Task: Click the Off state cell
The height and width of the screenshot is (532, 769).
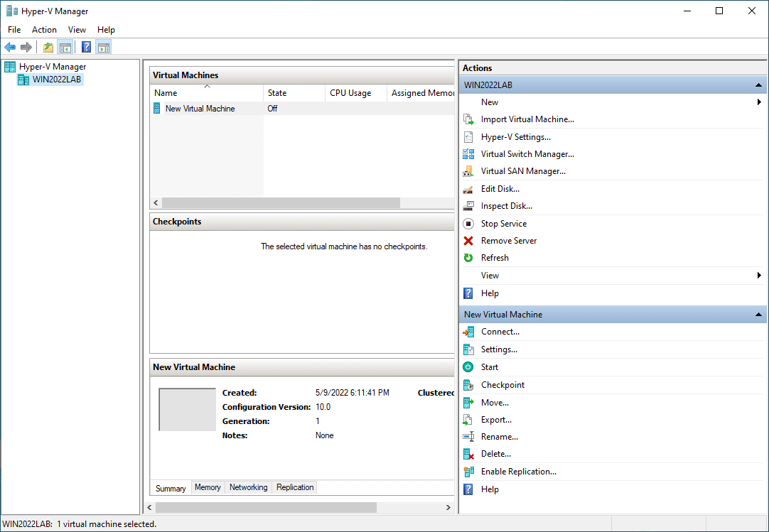Action: point(273,109)
